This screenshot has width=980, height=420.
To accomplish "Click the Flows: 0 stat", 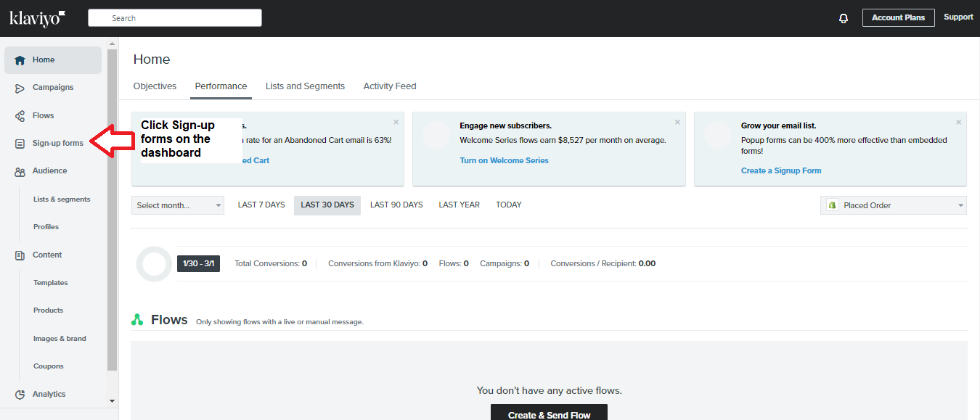I will click(454, 264).
